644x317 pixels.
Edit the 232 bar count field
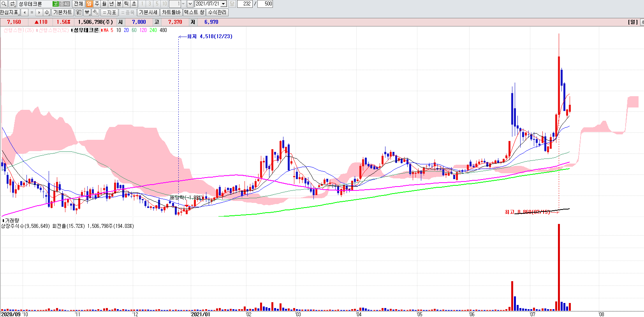245,4
